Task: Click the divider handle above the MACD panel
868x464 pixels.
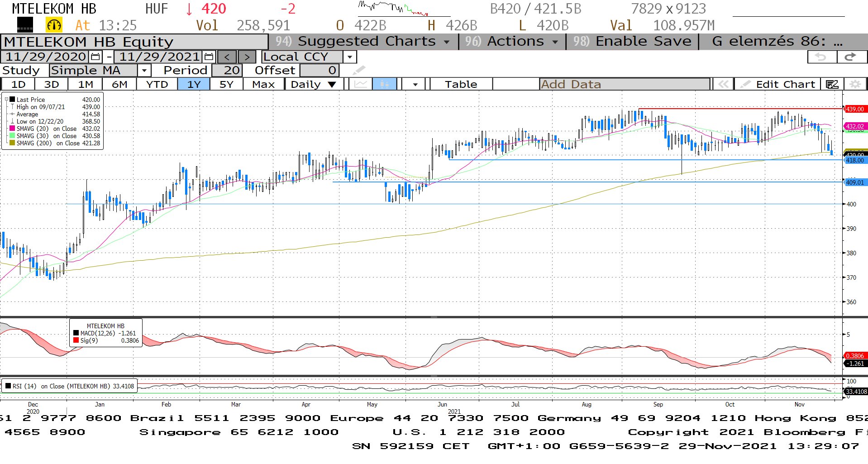Action: tap(434, 317)
